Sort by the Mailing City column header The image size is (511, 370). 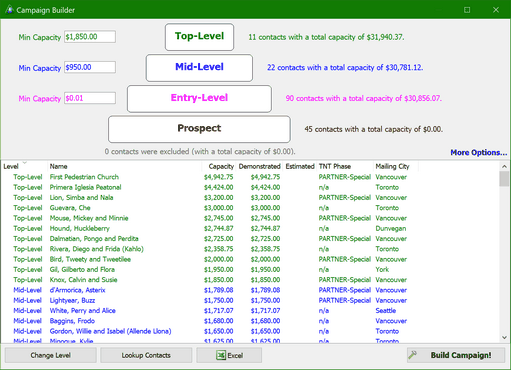click(x=396, y=166)
